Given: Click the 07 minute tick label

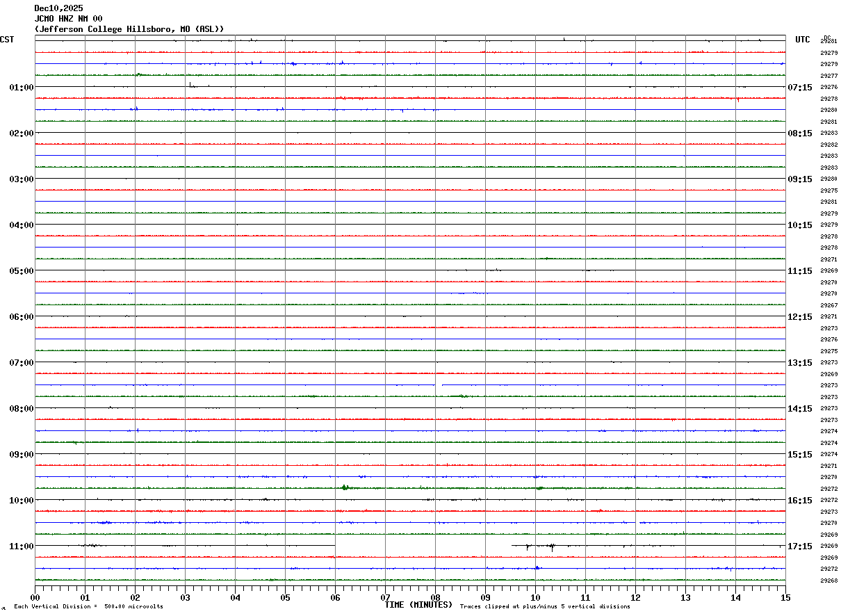Looking at the screenshot, I should 385,597.
